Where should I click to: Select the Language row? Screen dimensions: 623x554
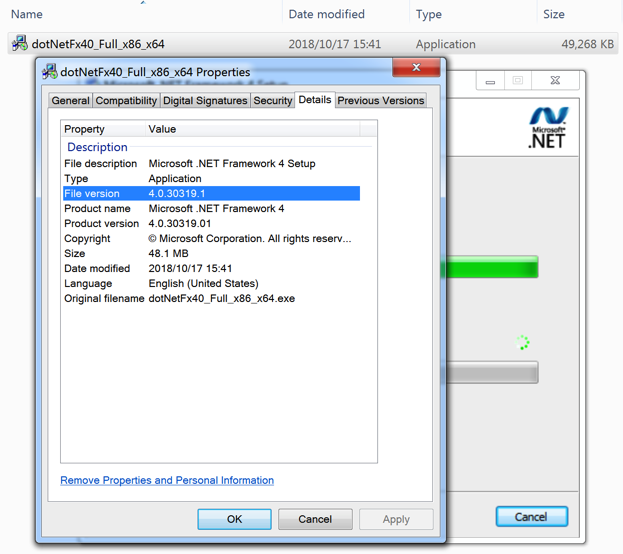pyautogui.click(x=211, y=283)
